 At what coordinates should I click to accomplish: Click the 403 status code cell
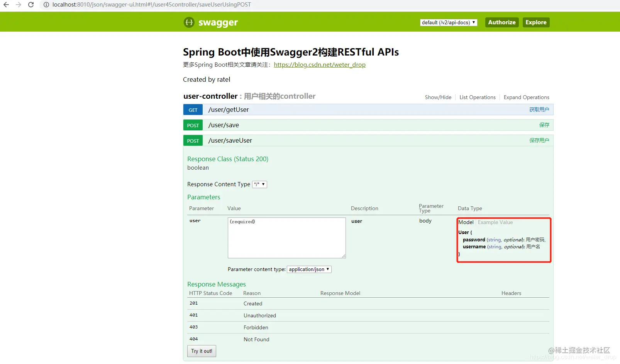point(193,327)
